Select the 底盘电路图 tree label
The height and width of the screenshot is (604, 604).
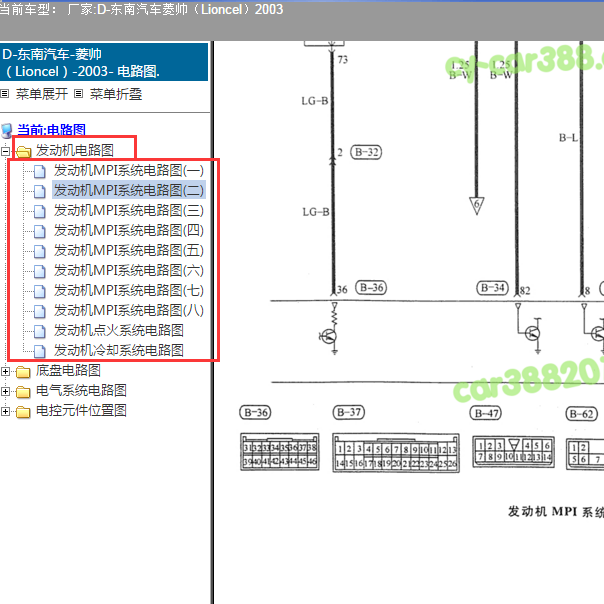[68, 371]
